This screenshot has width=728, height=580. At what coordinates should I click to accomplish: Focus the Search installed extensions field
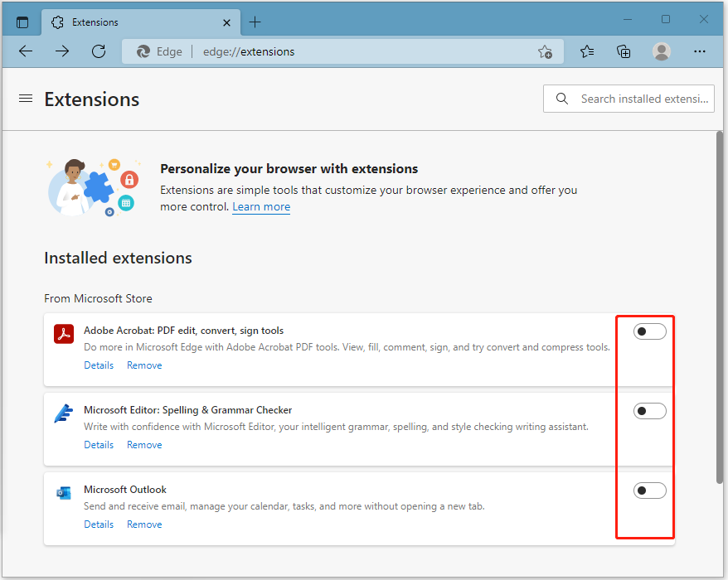click(x=629, y=99)
